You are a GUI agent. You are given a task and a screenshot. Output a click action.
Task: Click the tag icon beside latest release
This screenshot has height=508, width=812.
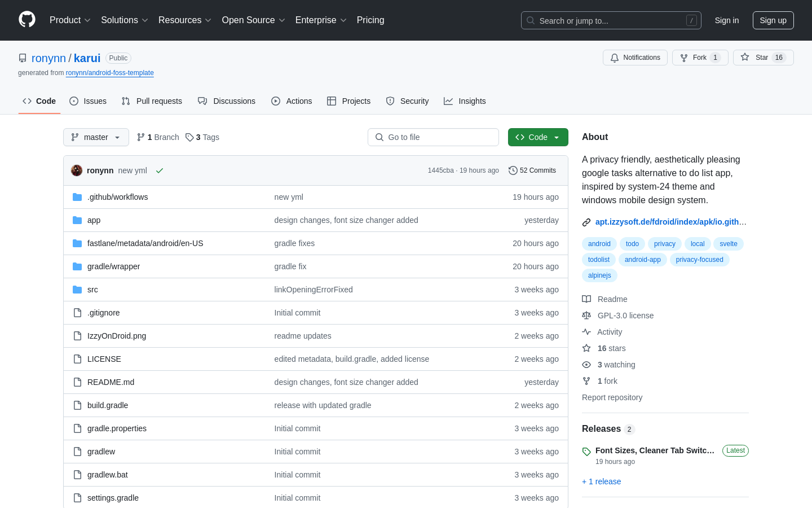586,452
